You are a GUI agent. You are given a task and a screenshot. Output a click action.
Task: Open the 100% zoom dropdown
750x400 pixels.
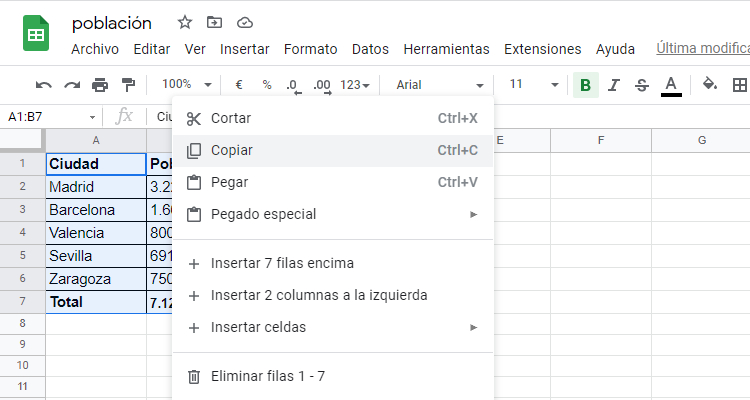(x=187, y=85)
